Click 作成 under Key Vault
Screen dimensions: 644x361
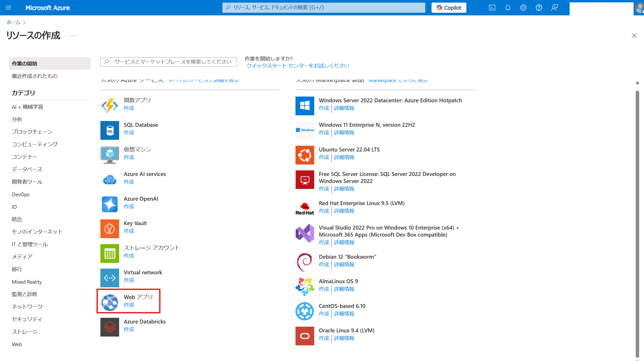[x=129, y=231]
